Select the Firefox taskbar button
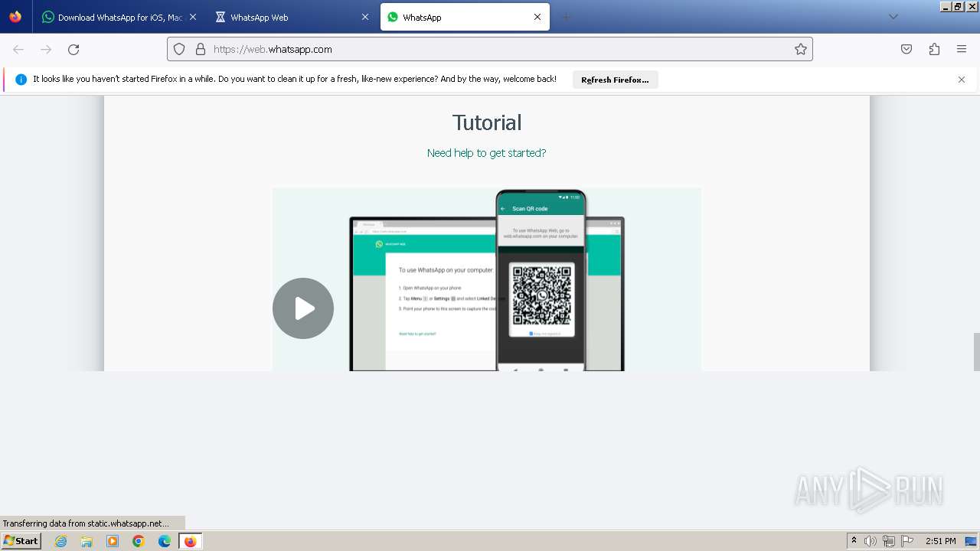Viewport: 980px width, 551px height. pos(190,541)
